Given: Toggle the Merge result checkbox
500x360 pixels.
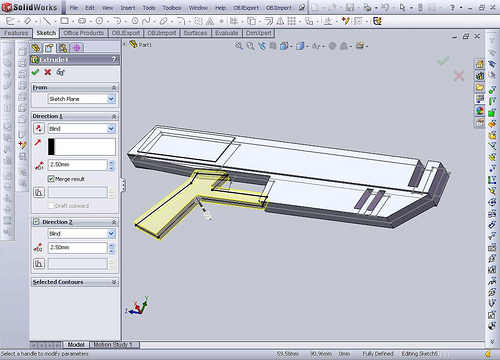Looking at the screenshot, I should point(51,179).
